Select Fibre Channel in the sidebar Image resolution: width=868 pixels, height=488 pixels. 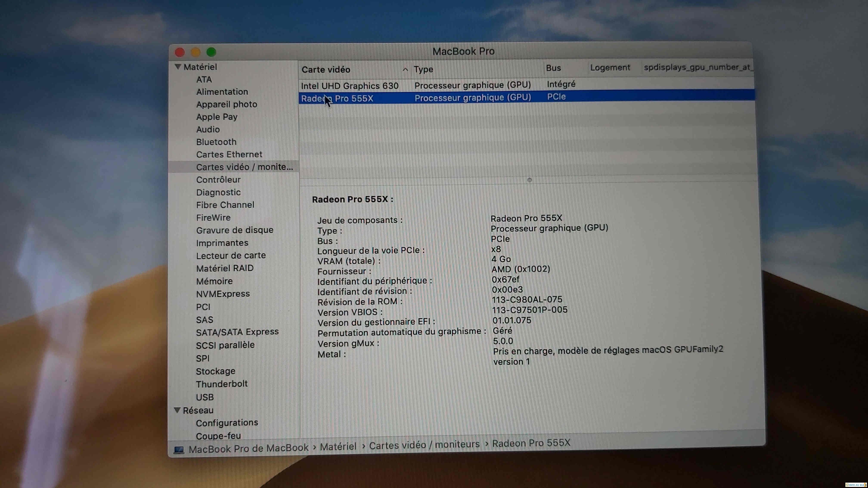pos(225,205)
